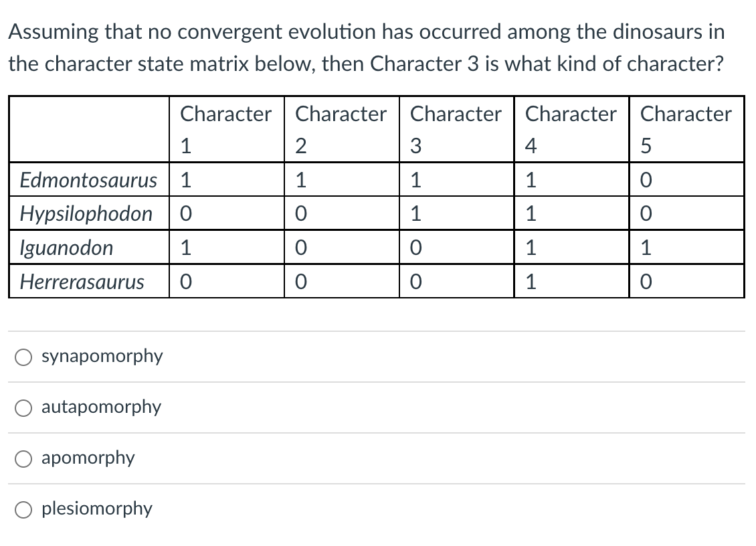The height and width of the screenshot is (546, 756).
Task: Select the autapomorphy radio button
Action: [x=23, y=407]
